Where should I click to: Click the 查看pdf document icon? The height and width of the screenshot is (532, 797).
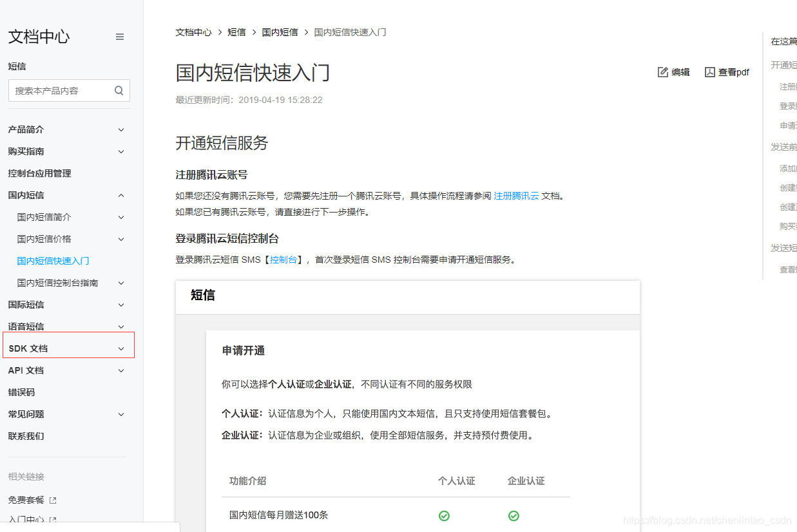click(710, 72)
